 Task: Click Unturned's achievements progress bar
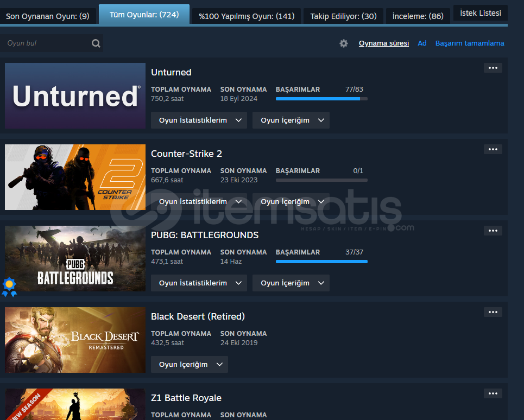click(x=321, y=99)
